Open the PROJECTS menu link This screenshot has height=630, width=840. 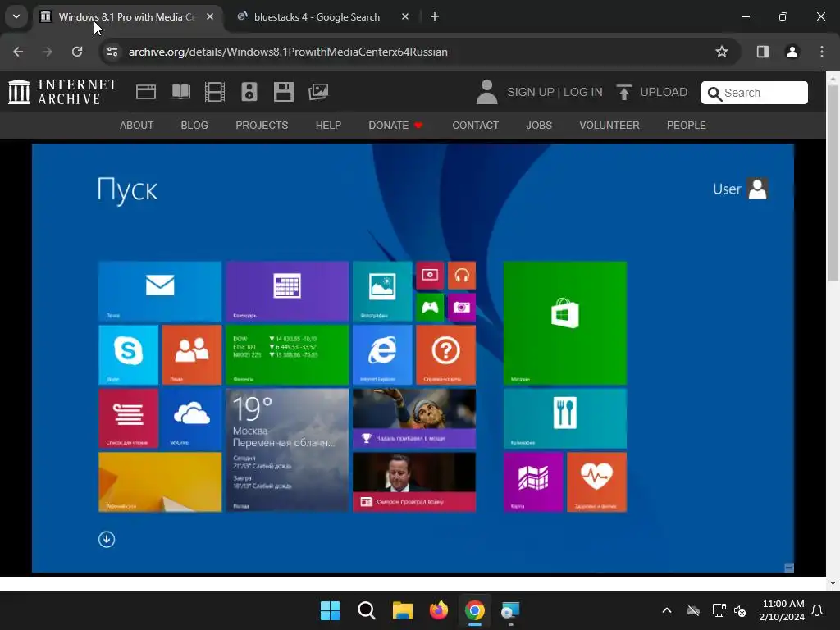click(x=262, y=126)
